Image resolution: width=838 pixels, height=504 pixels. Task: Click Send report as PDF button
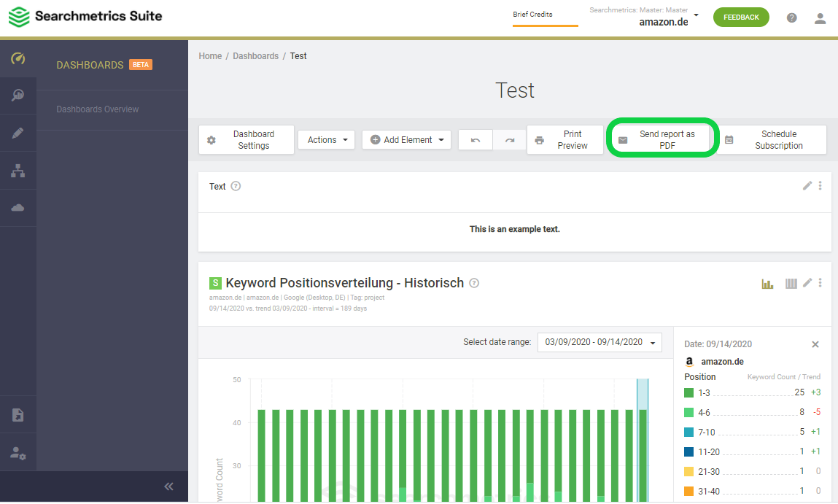pyautogui.click(x=662, y=140)
